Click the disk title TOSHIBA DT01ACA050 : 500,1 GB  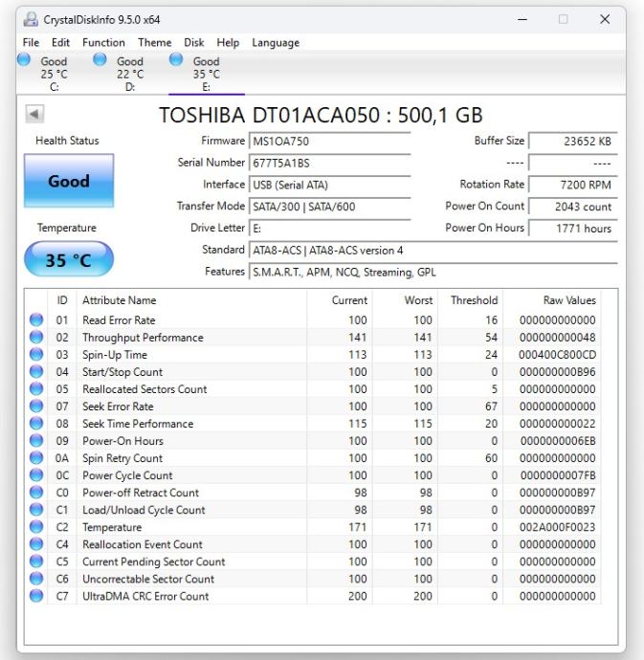point(321,115)
